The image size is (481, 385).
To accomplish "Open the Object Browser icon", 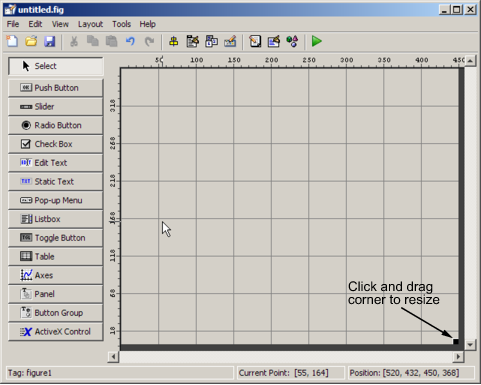I will point(292,41).
